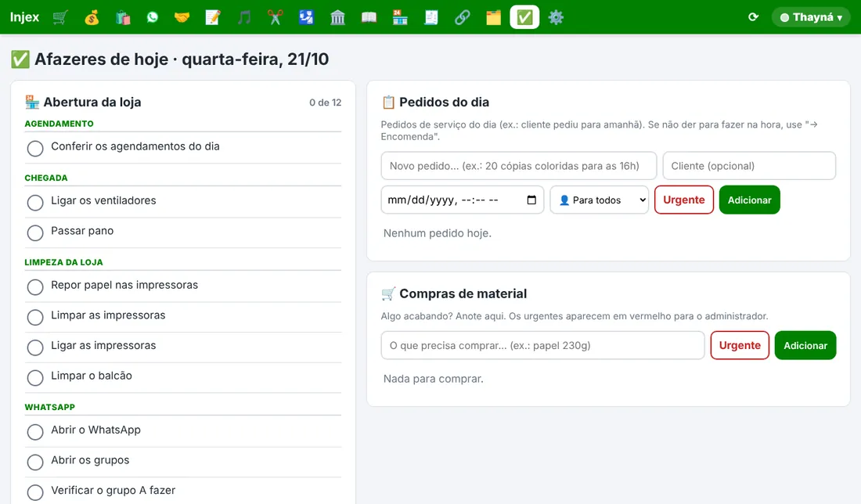Click the '0 de 12' progress counter
Image resolution: width=861 pixels, height=504 pixels.
(325, 103)
